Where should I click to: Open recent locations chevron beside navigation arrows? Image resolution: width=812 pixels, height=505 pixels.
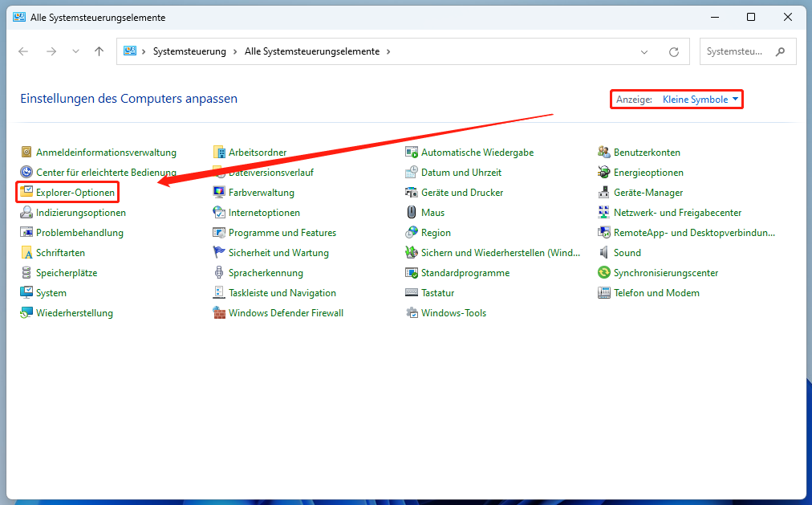pos(75,51)
